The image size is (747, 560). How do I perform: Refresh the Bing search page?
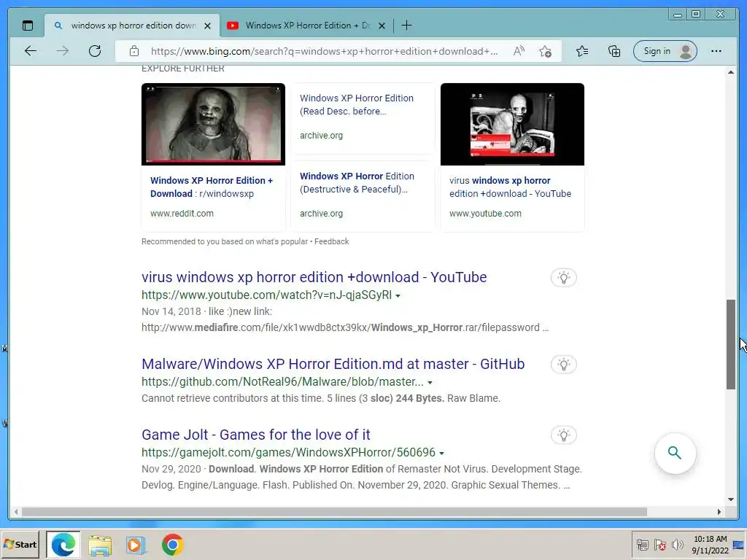point(95,51)
